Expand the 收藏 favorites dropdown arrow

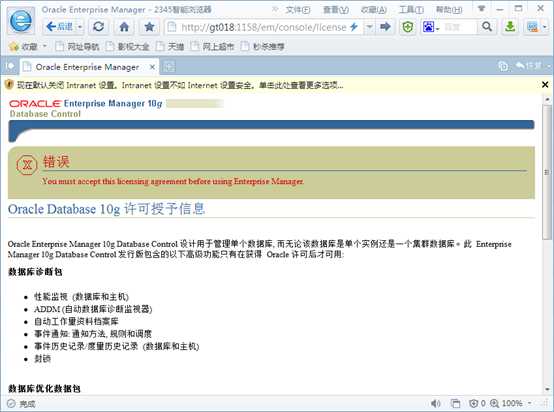tap(45, 46)
